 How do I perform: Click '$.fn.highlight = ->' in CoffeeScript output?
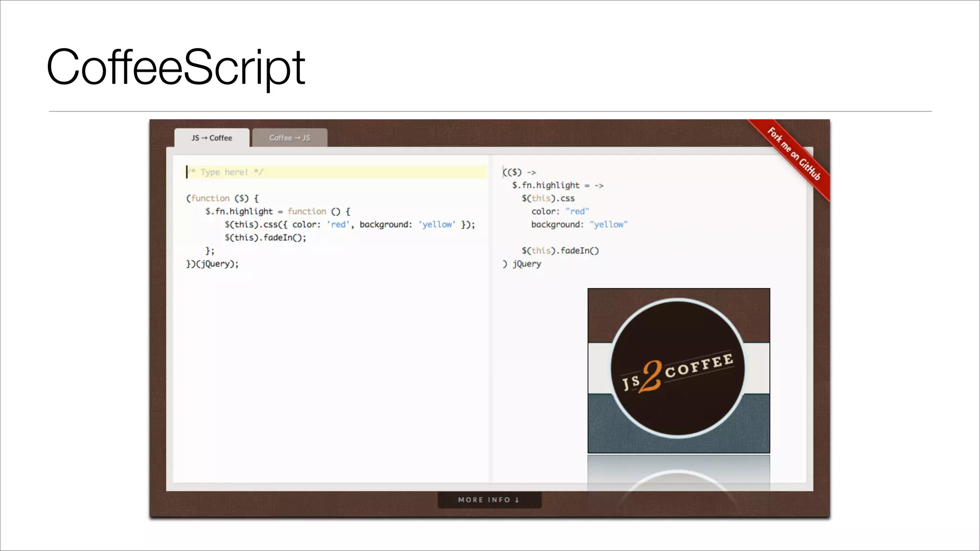(557, 185)
